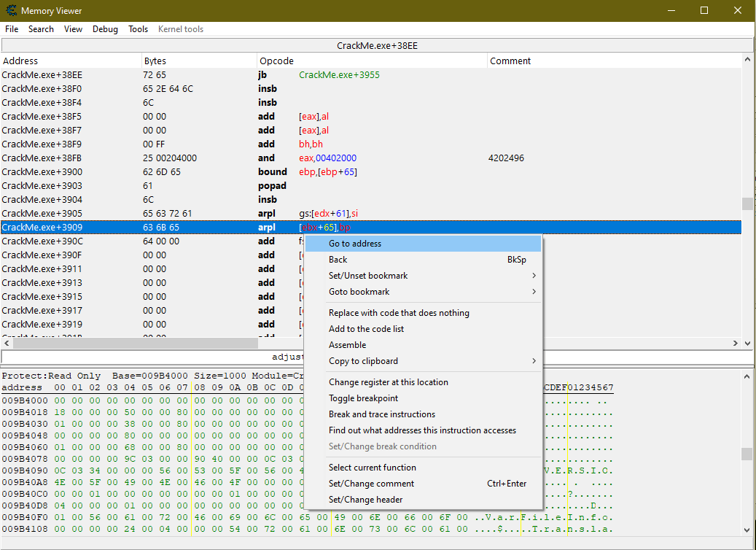Click the CrackMe.exe+38EE header bar
This screenshot has width=756, height=550.
pos(377,45)
